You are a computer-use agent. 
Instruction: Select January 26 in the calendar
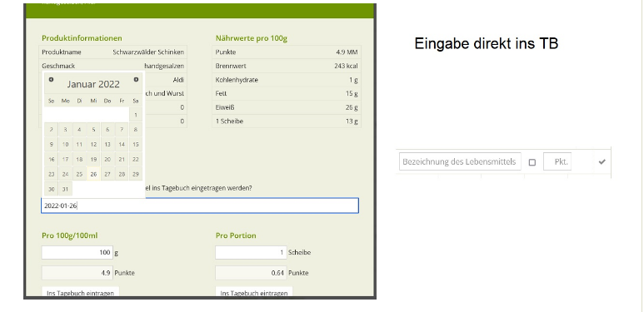click(93, 174)
